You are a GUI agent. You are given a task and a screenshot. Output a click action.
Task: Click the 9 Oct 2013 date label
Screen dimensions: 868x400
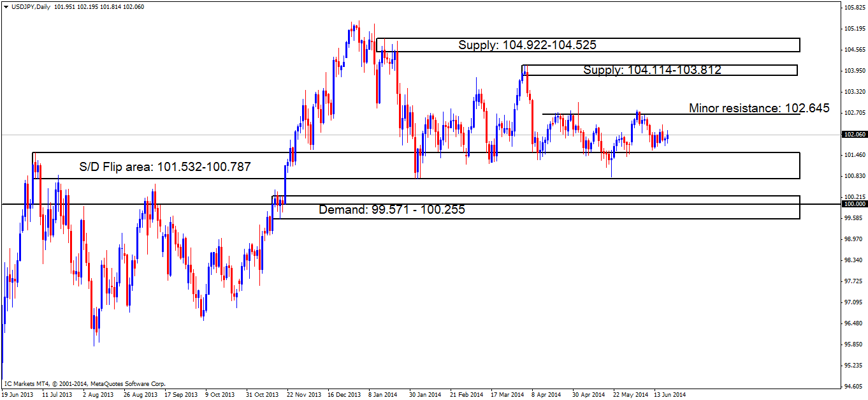220,395
